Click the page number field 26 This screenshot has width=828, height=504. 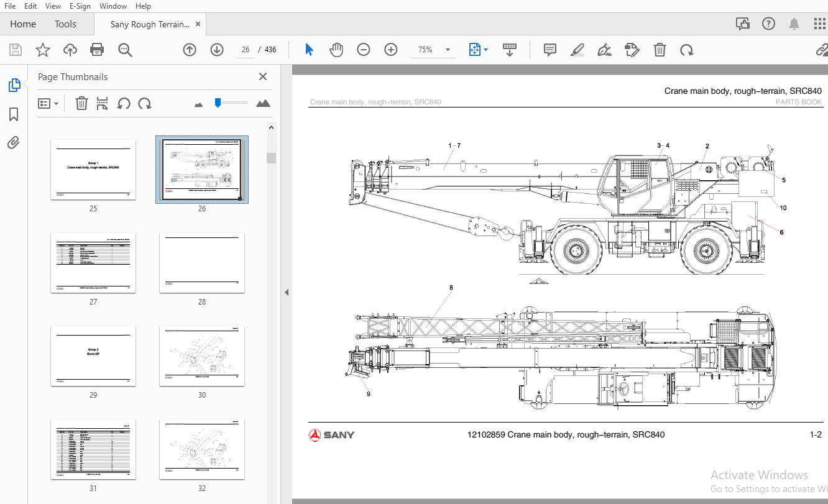246,50
